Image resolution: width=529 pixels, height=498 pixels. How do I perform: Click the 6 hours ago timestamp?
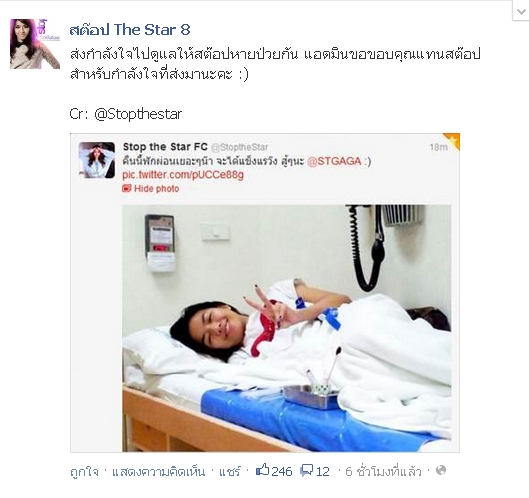(383, 471)
